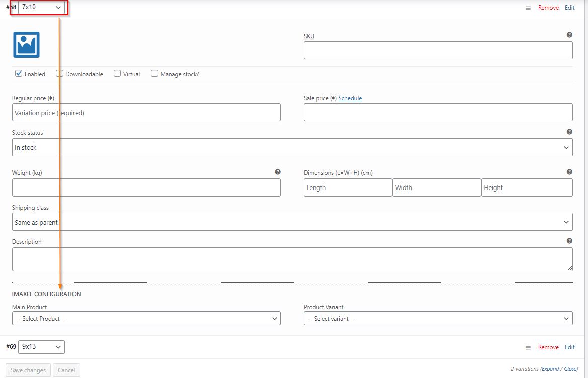Viewport: 588px width, 378px height.
Task: Click the Stock status help icon
Action: click(x=569, y=132)
